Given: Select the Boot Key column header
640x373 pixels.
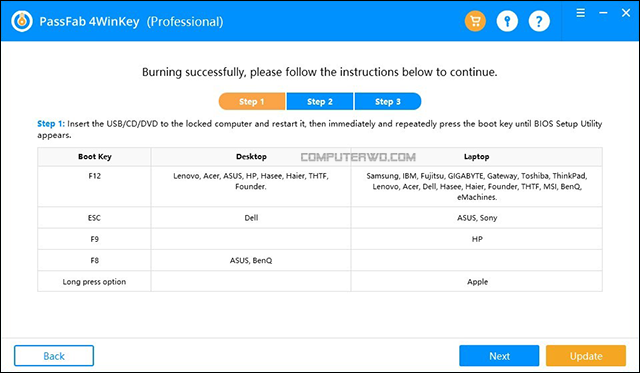Looking at the screenshot, I should coord(94,157).
